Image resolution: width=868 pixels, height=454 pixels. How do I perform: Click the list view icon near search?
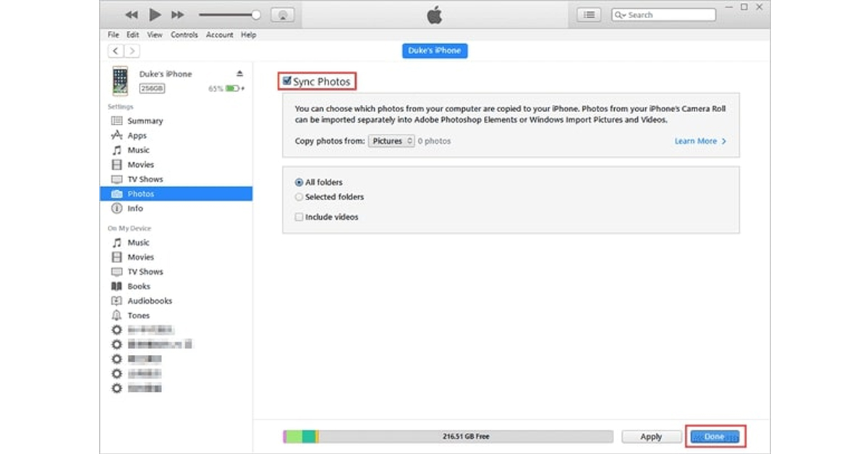click(x=590, y=14)
